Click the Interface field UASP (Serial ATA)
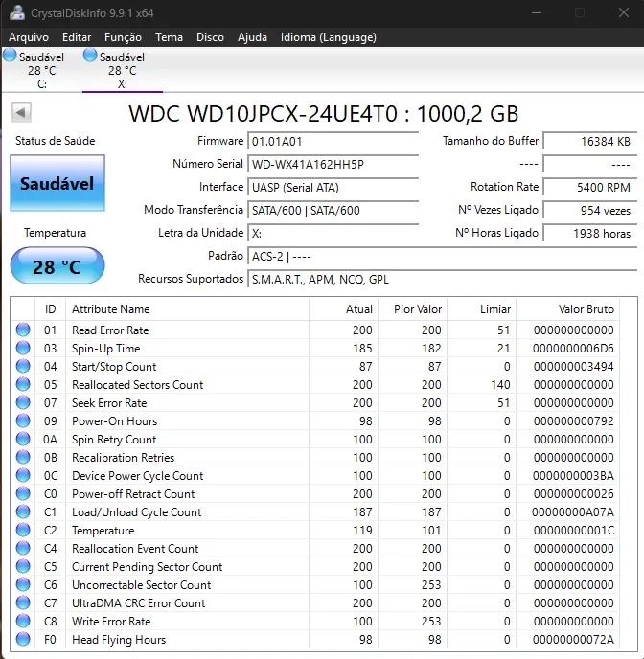This screenshot has height=659, width=644. 333,187
